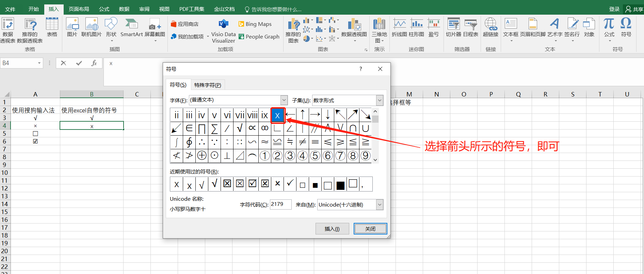The width and height of the screenshot is (644, 274).
Task: Expand the 3D Map dropdown arrow
Action: 383,41
